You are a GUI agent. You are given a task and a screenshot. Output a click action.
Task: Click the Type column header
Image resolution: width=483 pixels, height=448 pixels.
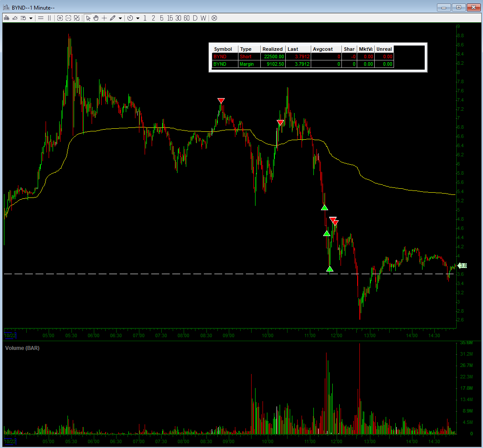point(249,49)
